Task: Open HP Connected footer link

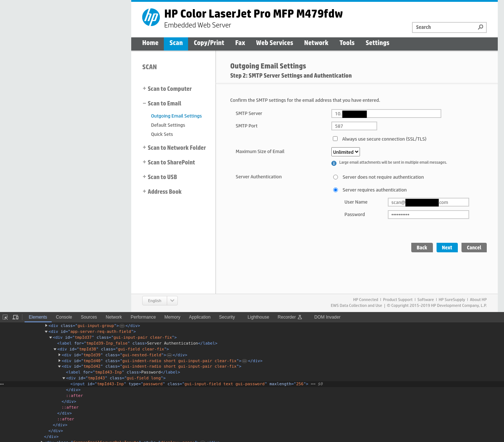Action: (365, 300)
